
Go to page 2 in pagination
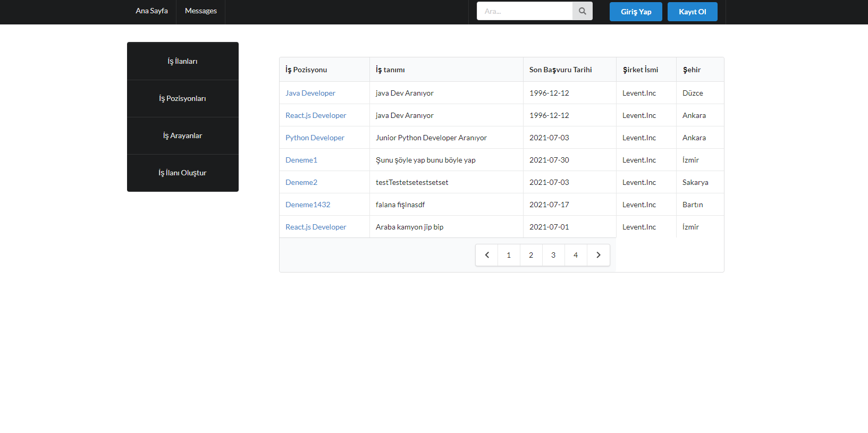pyautogui.click(x=531, y=255)
